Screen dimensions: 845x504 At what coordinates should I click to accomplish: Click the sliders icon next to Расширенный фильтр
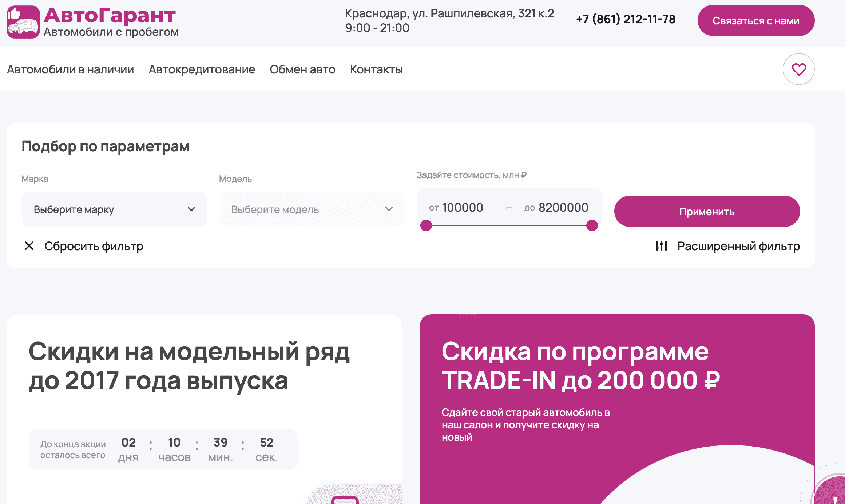point(662,246)
